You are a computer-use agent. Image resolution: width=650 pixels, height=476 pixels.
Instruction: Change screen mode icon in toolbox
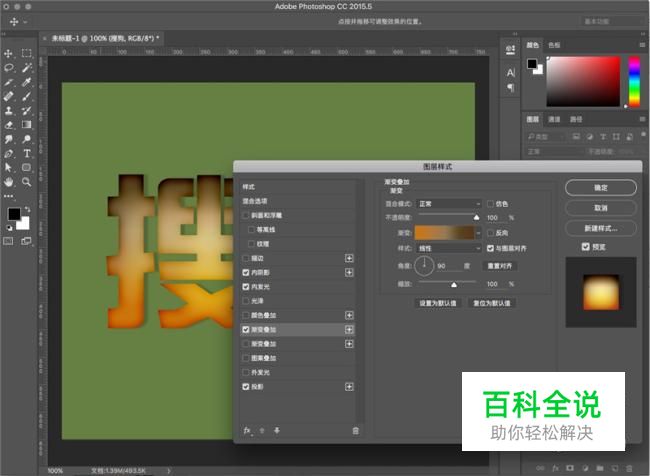tap(26, 241)
